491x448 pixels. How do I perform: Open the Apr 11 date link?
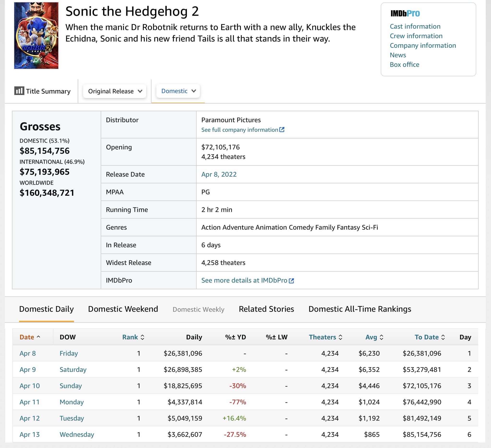[29, 402]
